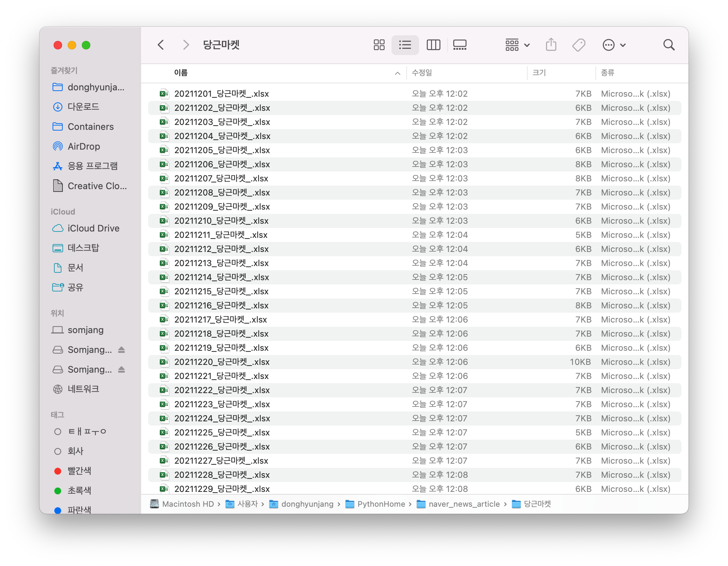Switch to list view
The height and width of the screenshot is (566, 728).
(x=405, y=45)
